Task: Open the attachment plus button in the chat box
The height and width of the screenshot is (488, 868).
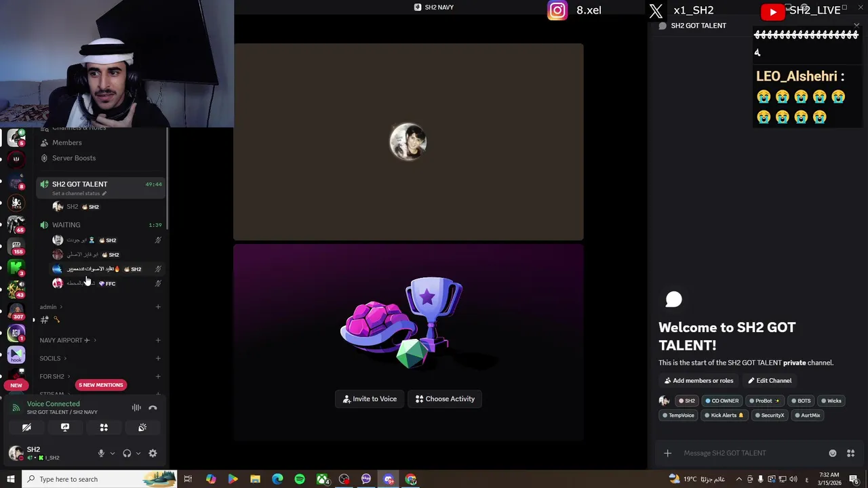Action: point(667,453)
